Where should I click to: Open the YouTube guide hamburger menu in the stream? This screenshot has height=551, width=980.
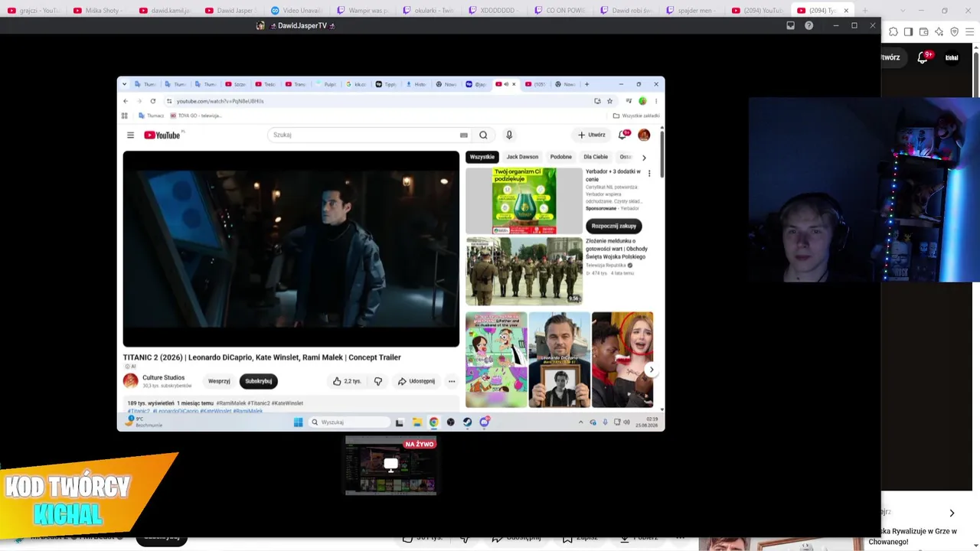[130, 135]
